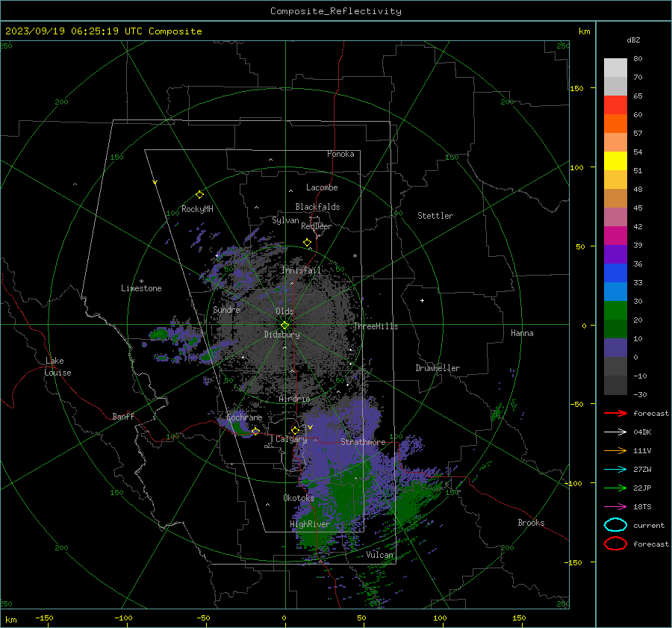Pick the light blue 33 dBZ swatch

615,291
